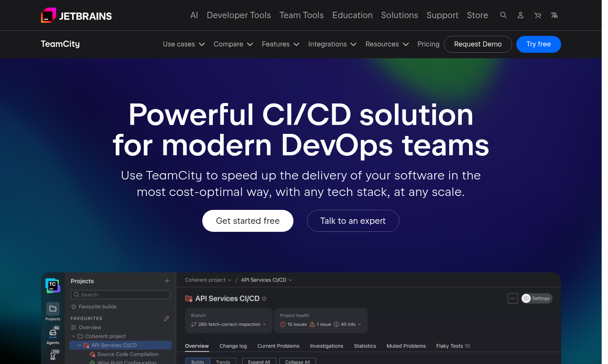Click the shopping cart icon in top navigation
Image resolution: width=608 pixels, height=364 pixels.
537,15
